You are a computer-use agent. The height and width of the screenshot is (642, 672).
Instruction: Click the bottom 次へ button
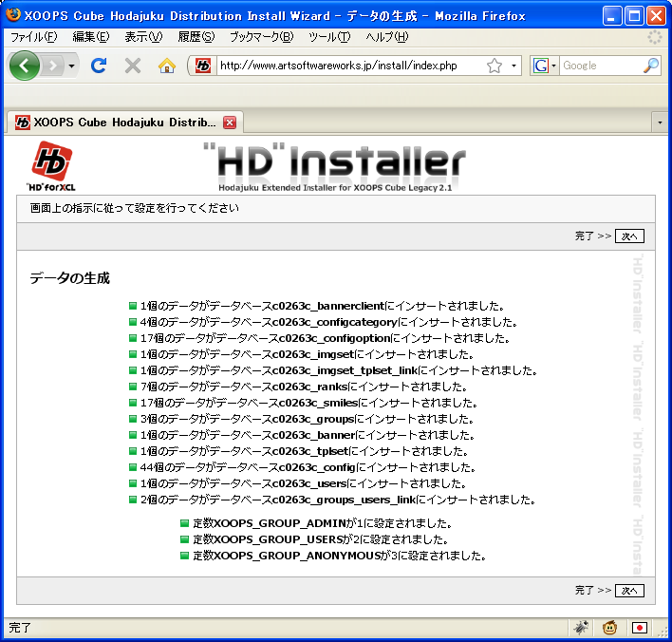click(629, 590)
